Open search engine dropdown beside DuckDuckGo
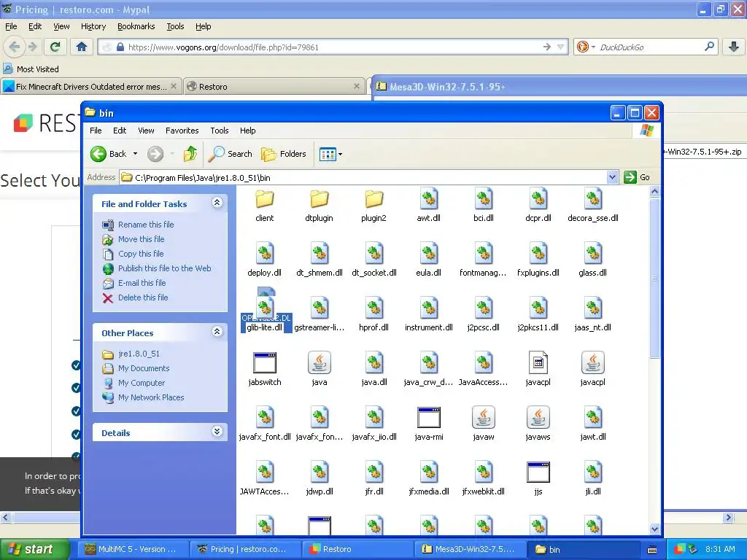 (x=593, y=47)
